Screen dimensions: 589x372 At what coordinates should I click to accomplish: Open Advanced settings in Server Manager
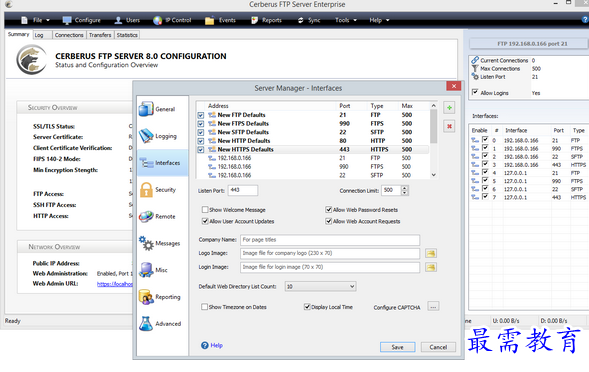tap(162, 324)
